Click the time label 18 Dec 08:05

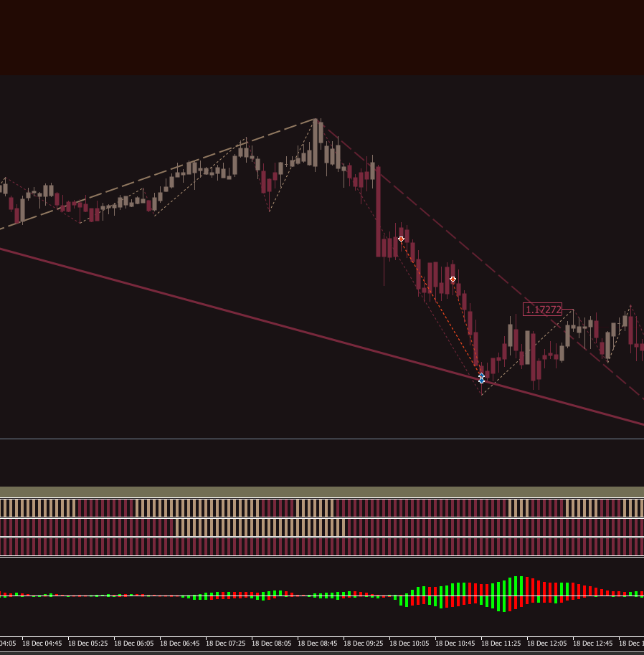click(272, 644)
